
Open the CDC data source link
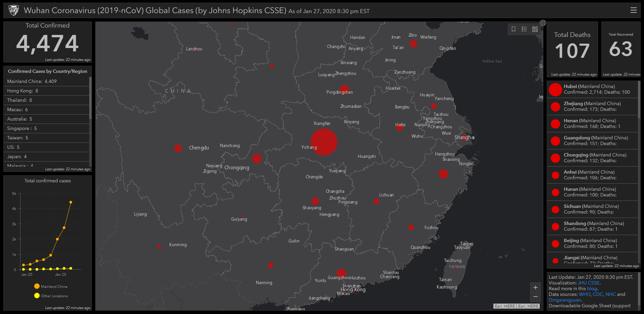click(x=598, y=294)
